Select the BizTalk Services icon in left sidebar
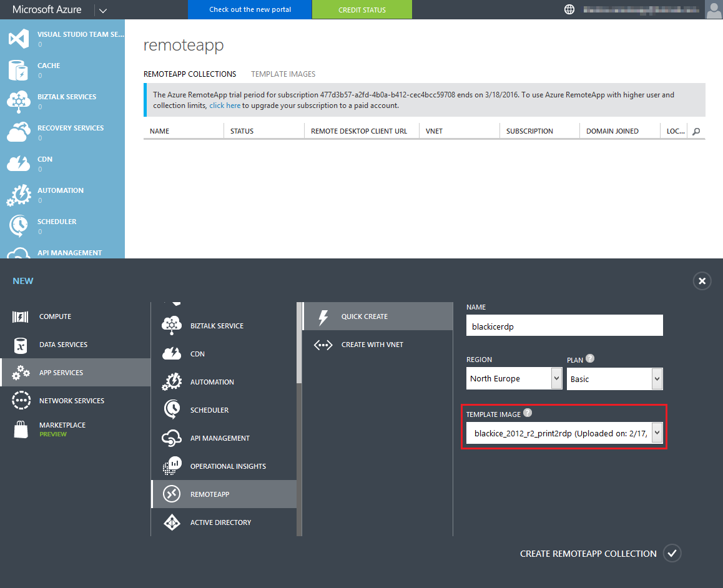The image size is (723, 588). (x=19, y=101)
